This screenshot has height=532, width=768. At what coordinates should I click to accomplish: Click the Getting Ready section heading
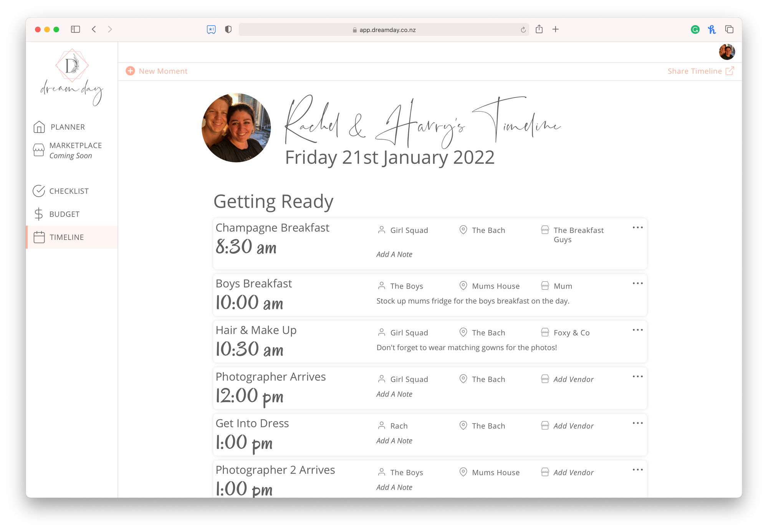(273, 202)
